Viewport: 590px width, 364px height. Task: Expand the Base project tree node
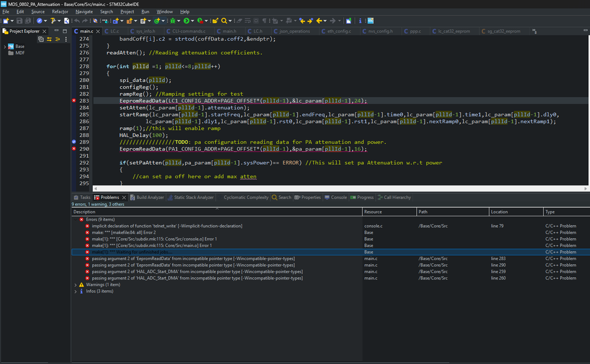tap(5, 47)
